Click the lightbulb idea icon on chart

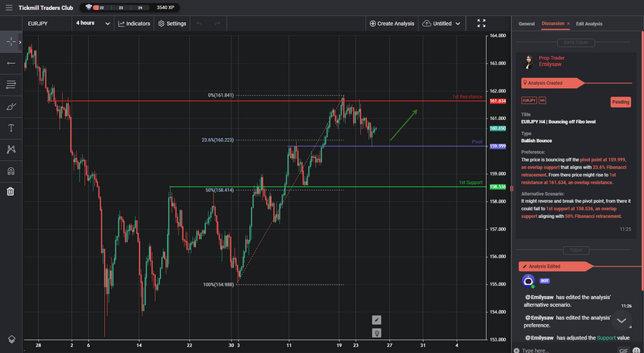[376, 333]
